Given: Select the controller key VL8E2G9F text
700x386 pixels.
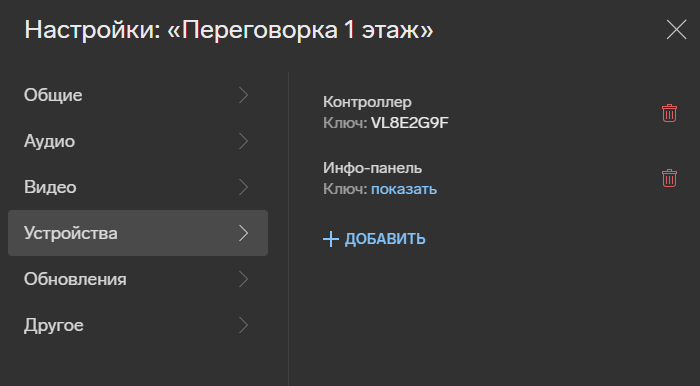Looking at the screenshot, I should [x=409, y=123].
